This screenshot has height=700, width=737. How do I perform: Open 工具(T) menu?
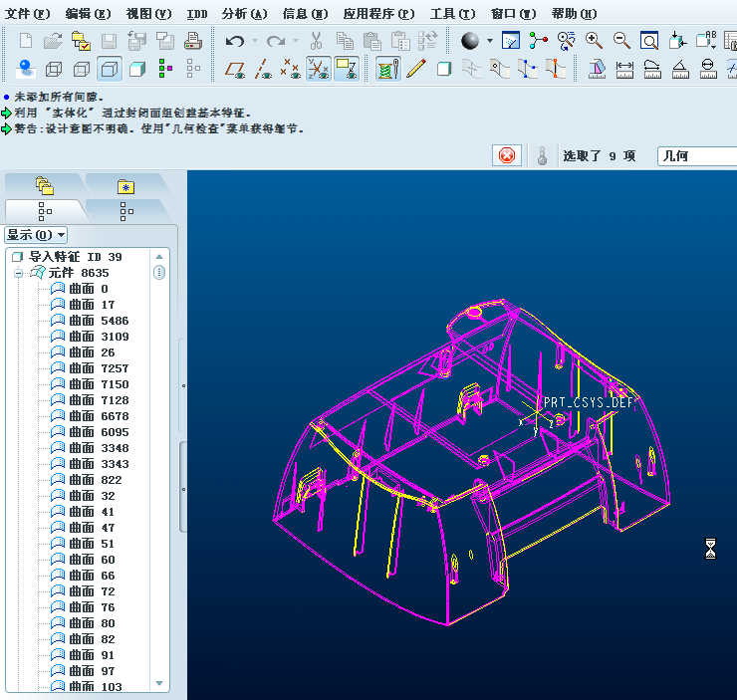(x=452, y=14)
